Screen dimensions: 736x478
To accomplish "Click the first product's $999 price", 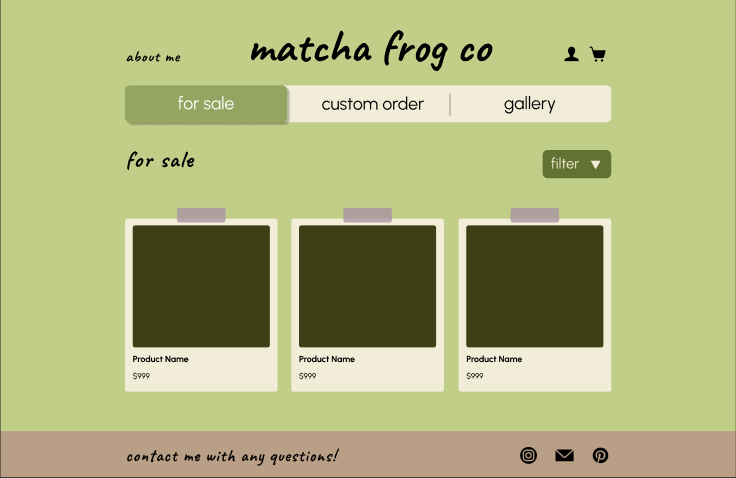I will click(141, 376).
